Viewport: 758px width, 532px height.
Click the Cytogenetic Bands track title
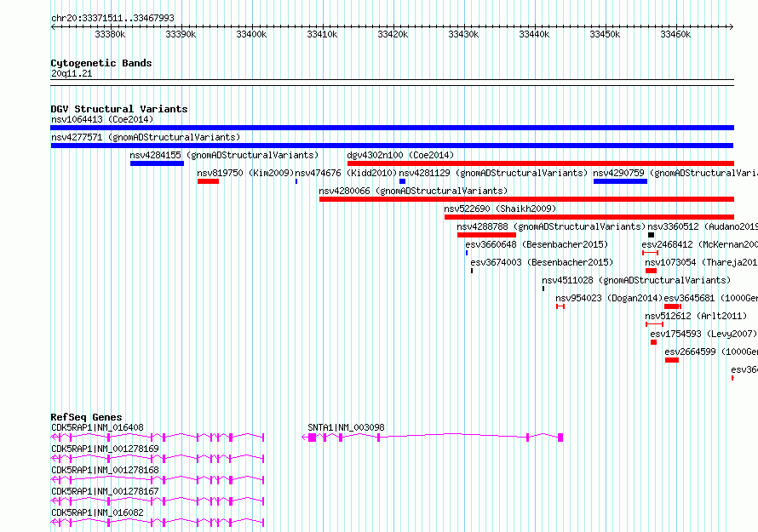[x=101, y=63]
